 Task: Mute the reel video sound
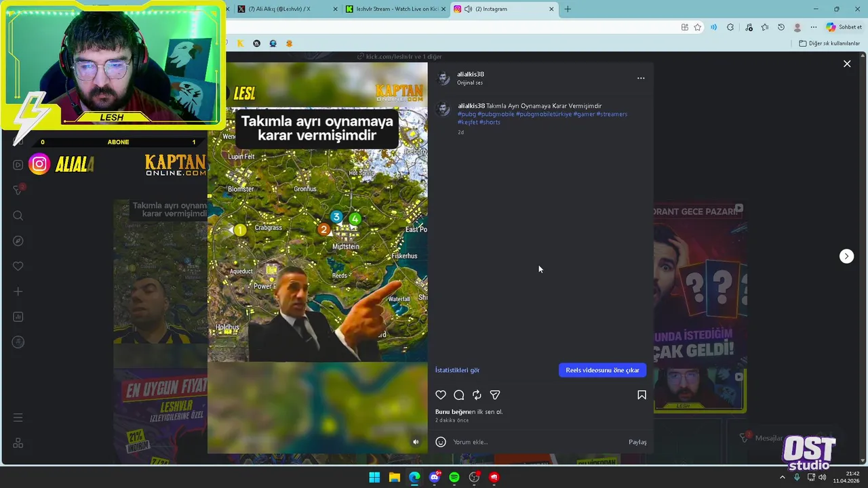[x=416, y=442]
